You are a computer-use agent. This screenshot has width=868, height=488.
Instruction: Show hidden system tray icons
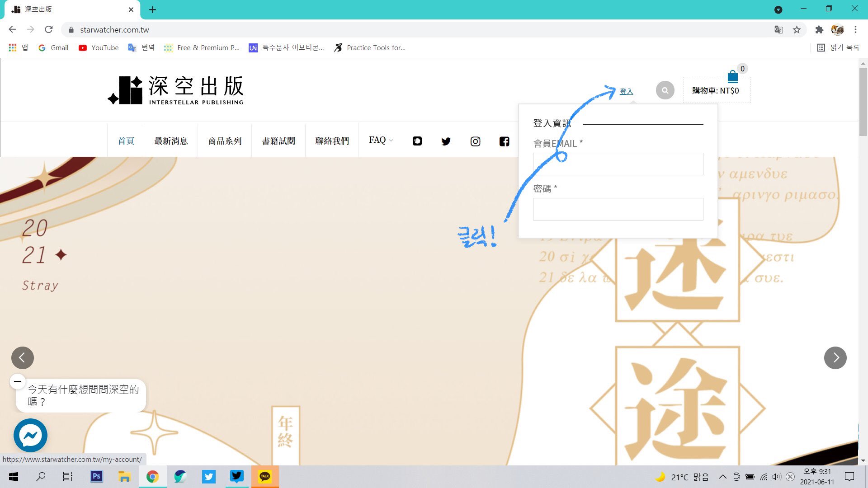722,477
